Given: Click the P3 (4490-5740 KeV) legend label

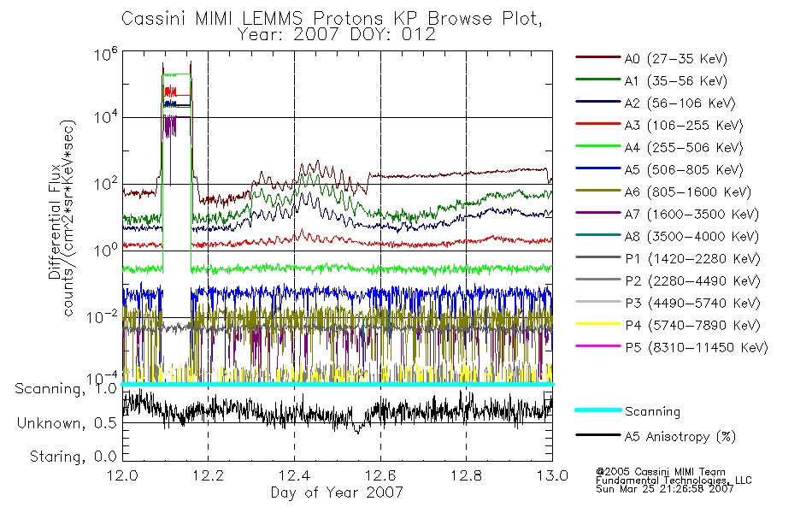Looking at the screenshot, I should tap(692, 304).
